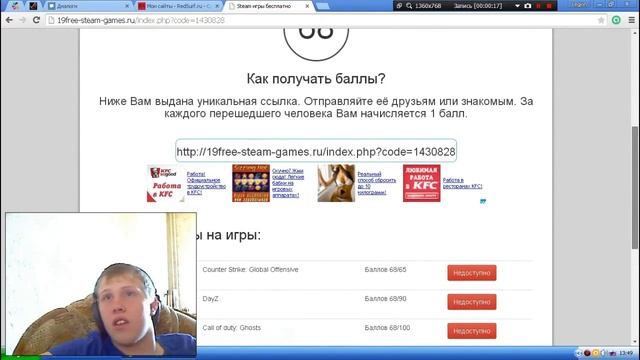Viewport: 640px width, 360px height.
Task: Click the Запись [00:00:17] recording timer
Action: tap(478, 6)
